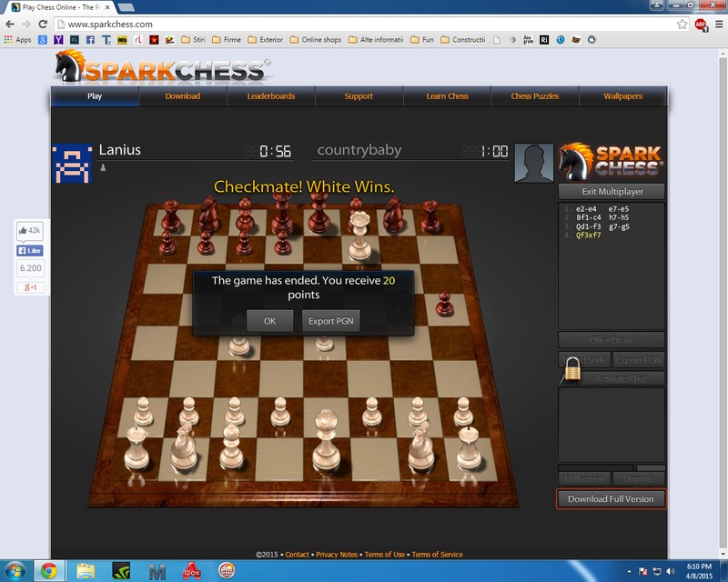Bookmark this page with the star icon
The width and height of the screenshot is (728, 582).
pos(682,25)
